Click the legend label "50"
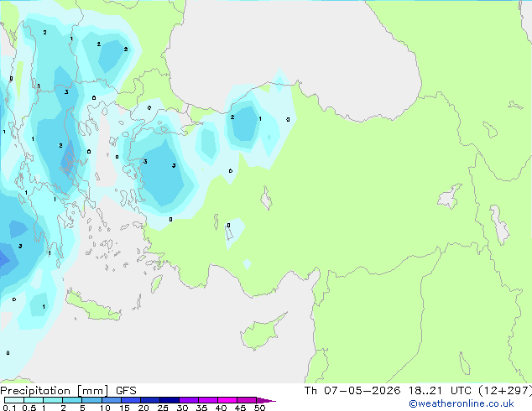This screenshot has height=411, width=532. click(259, 408)
